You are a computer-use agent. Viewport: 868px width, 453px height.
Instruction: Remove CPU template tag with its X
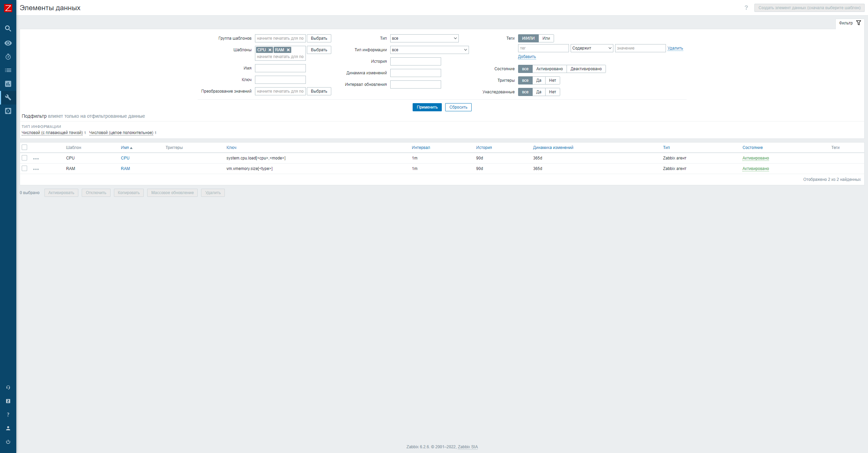270,50
